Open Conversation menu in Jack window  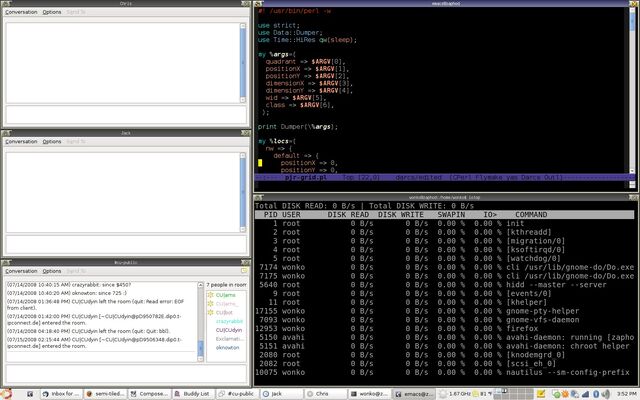click(21, 142)
